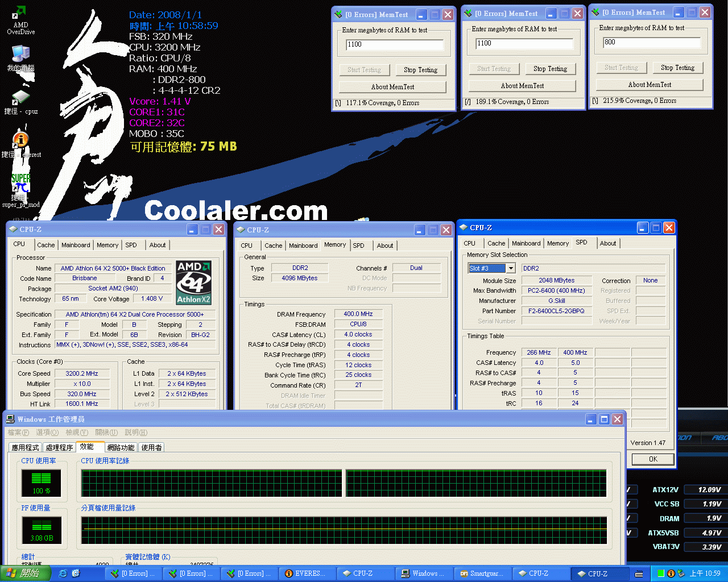
Task: Launch the everest desktop shortcut
Action: pyautogui.click(x=20, y=145)
